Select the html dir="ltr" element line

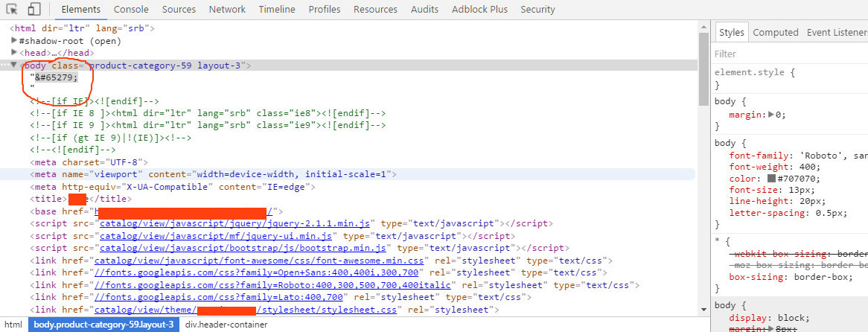[x=82, y=28]
